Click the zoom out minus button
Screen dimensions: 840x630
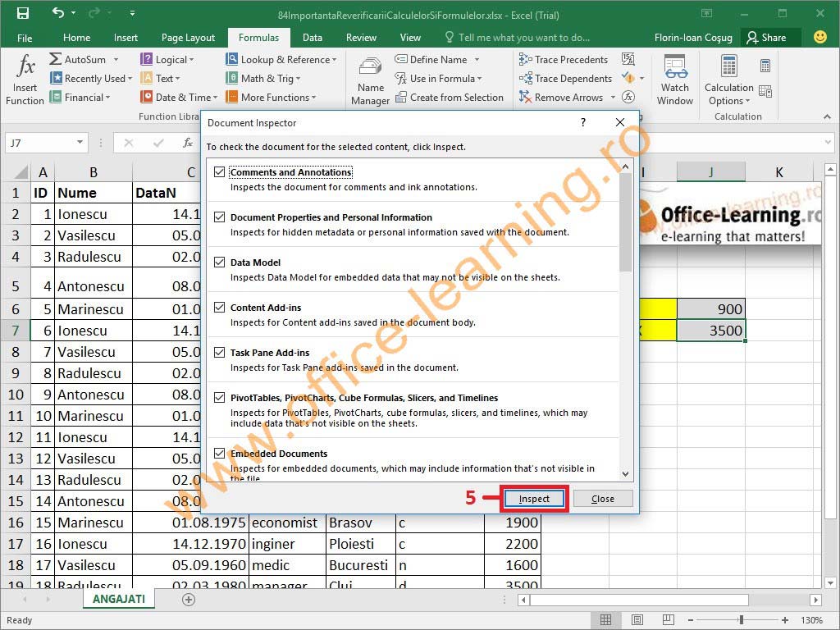[691, 620]
